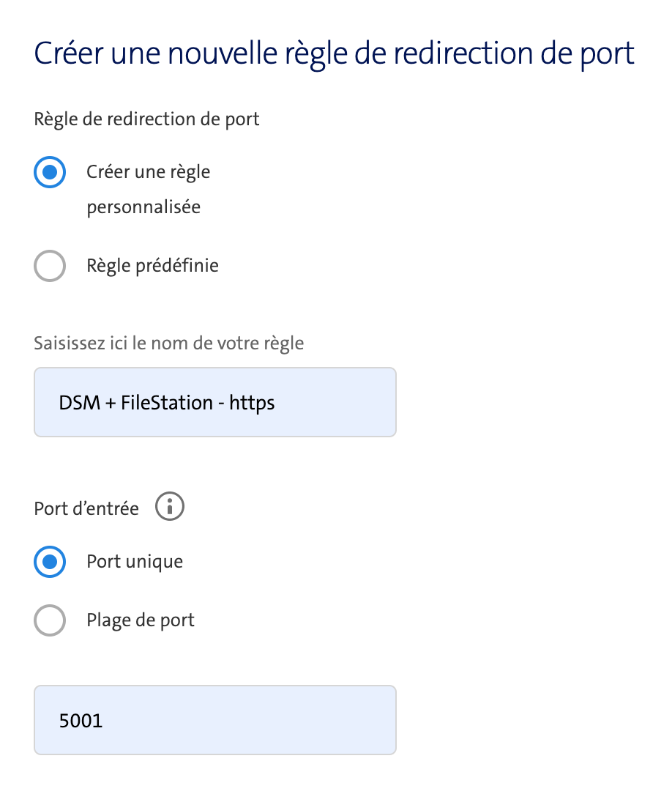This screenshot has height=794, width=672.
Task: Click the word 'personnalisée' under custom rule option
Action: [x=143, y=207]
